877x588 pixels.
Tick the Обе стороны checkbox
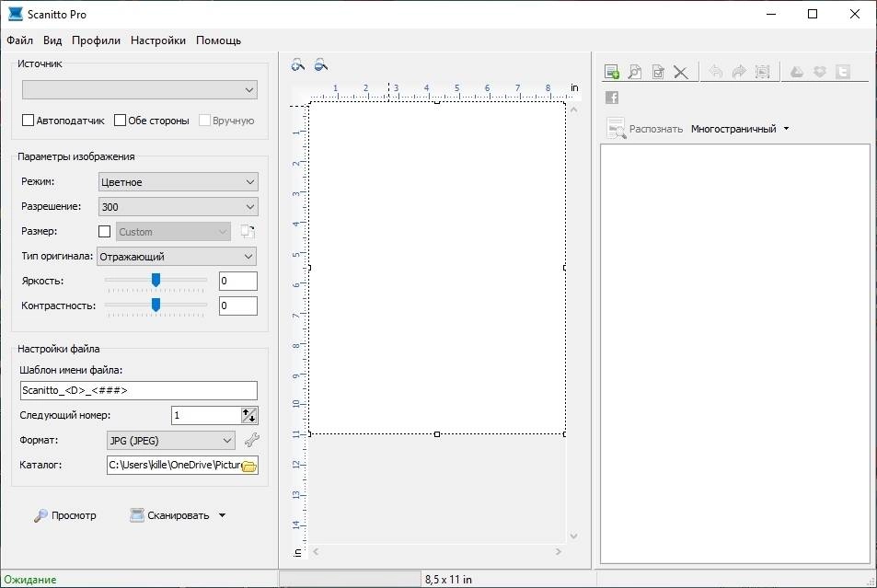[120, 121]
